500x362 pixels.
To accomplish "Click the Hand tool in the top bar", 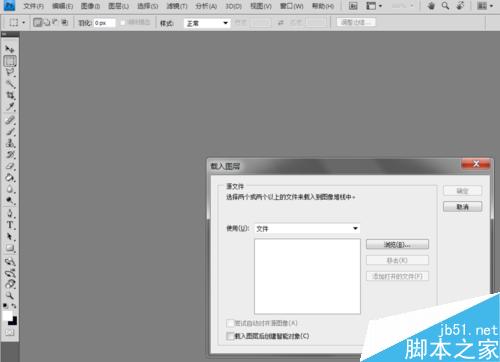I will [x=431, y=6].
